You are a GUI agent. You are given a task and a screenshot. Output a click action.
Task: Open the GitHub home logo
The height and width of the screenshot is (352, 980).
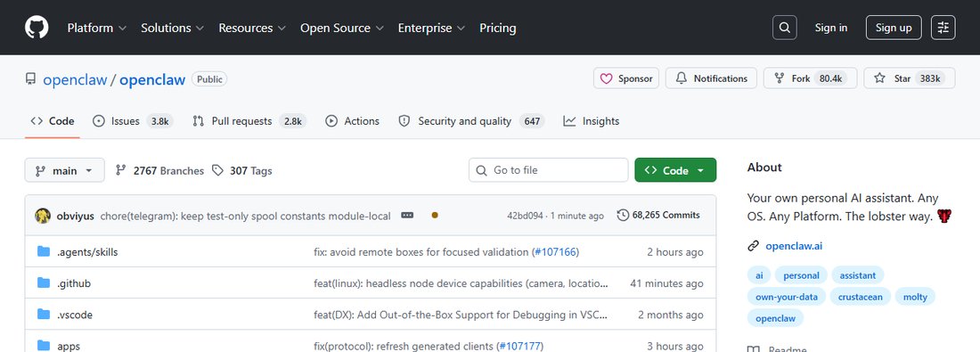click(x=37, y=28)
